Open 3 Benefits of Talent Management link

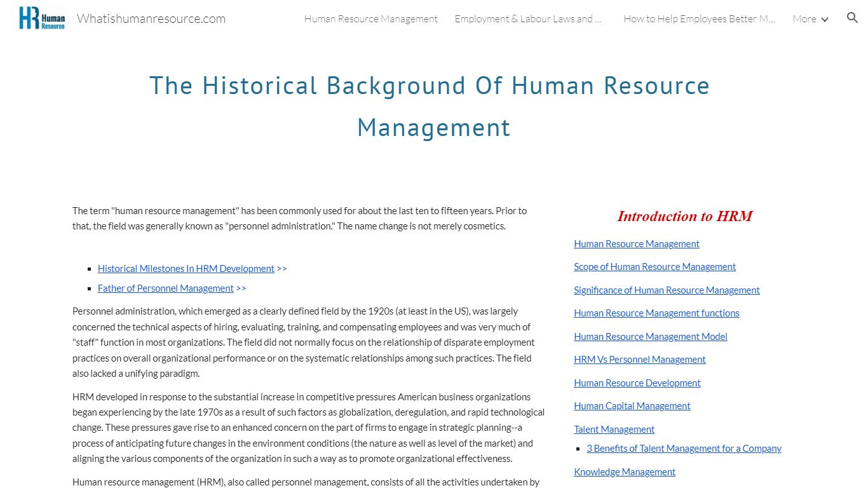coord(684,449)
